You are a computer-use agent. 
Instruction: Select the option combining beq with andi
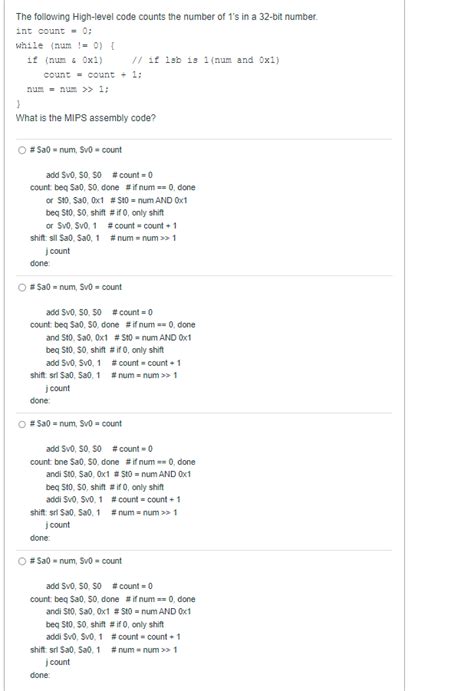tap(22, 561)
